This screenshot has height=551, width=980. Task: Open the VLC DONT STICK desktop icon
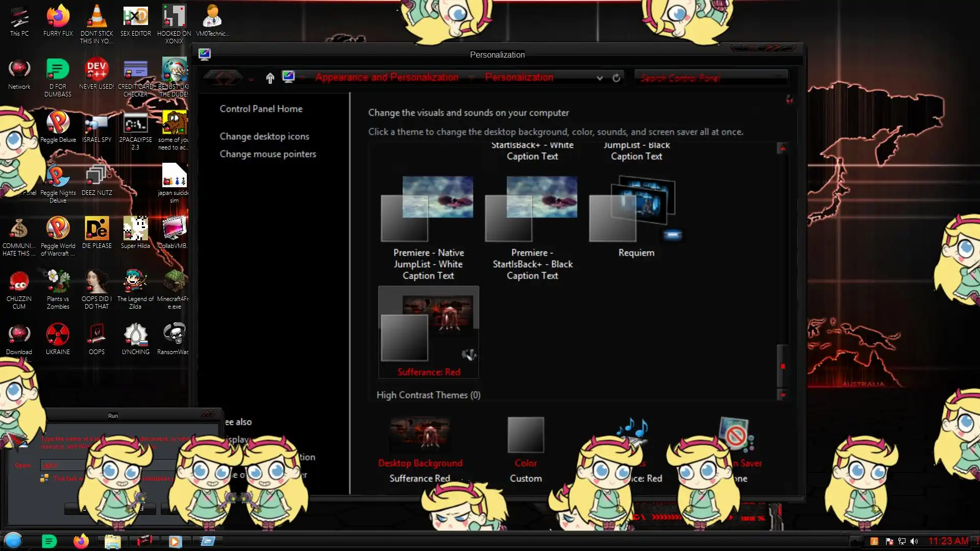pyautogui.click(x=96, y=18)
